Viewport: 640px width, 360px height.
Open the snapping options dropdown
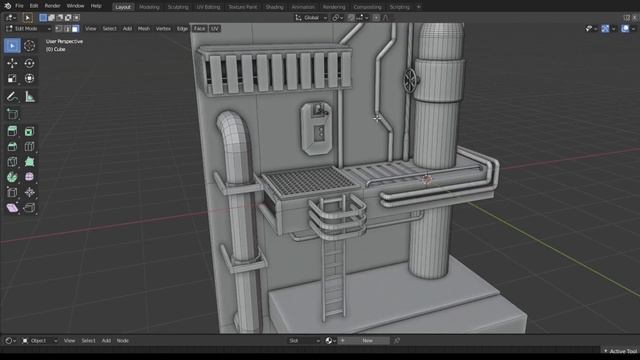coord(362,18)
